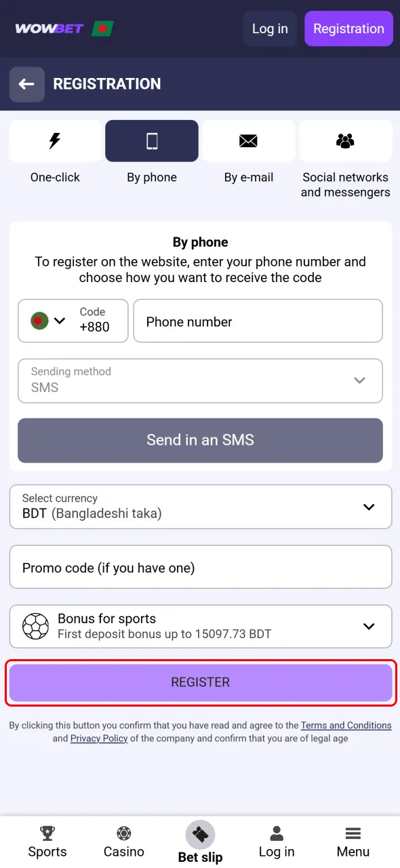This screenshot has width=400, height=868.
Task: Select the By e-mail envelope icon
Action: pyautogui.click(x=249, y=141)
